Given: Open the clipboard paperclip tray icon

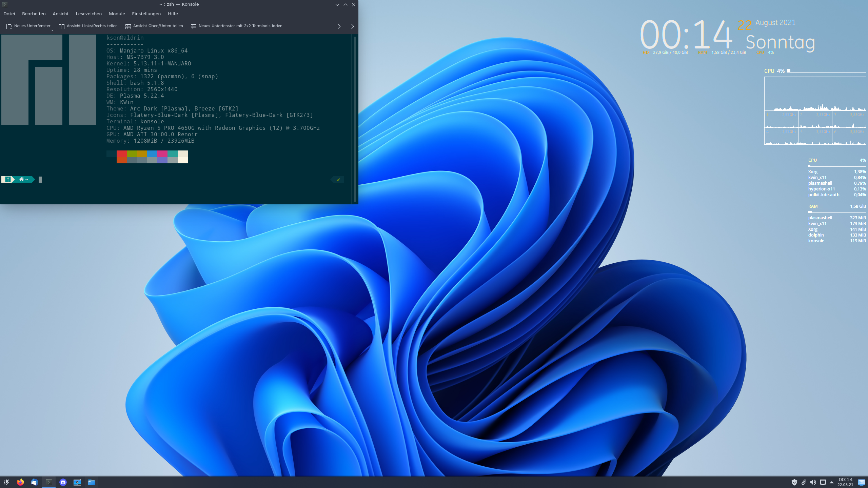Looking at the screenshot, I should click(x=804, y=482).
